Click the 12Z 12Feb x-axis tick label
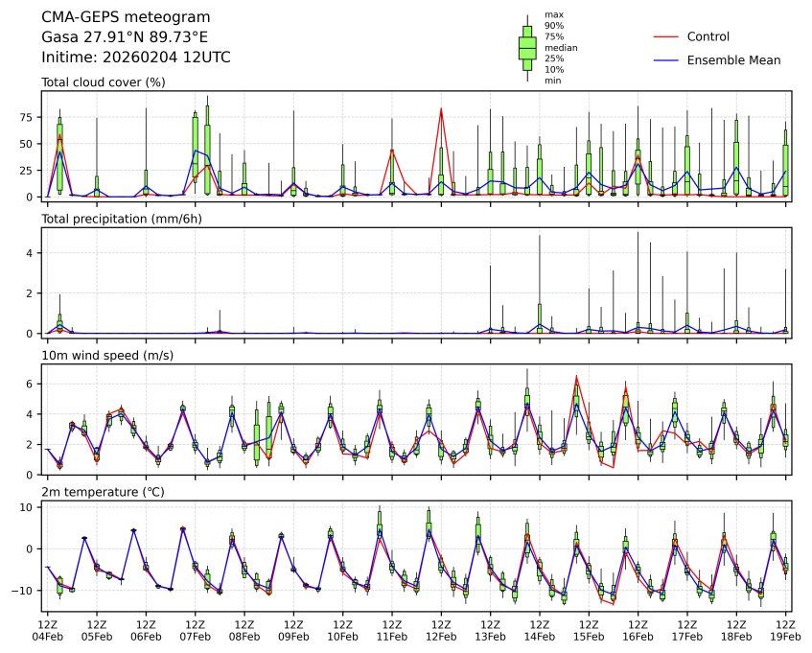Viewport: 812px width, 653px height. [441, 629]
